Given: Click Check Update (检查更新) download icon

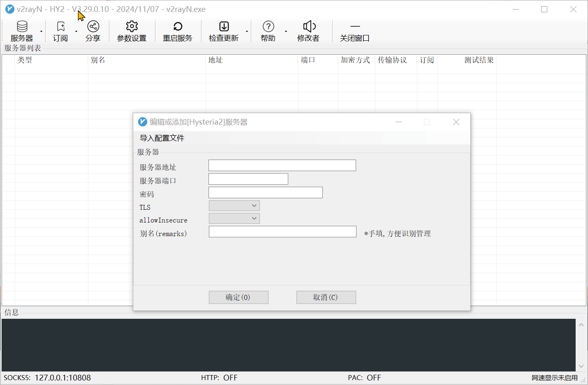Looking at the screenshot, I should click(224, 27).
